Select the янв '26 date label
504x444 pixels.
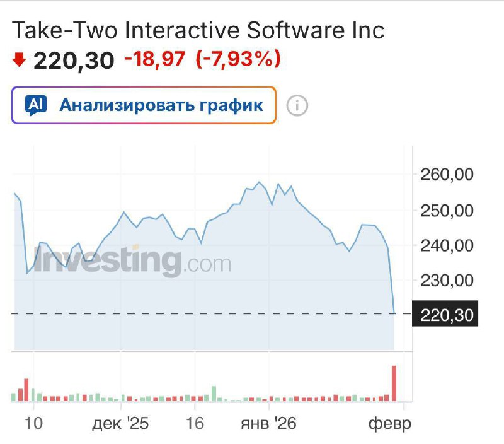[268, 423]
